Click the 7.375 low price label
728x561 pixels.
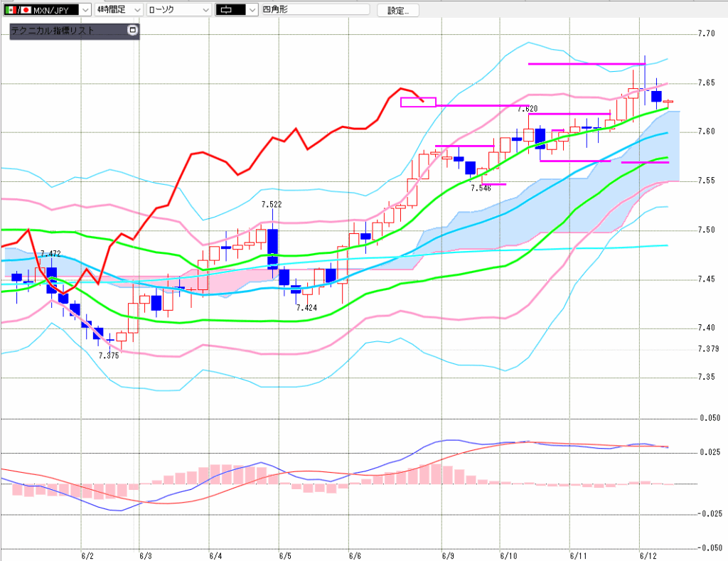pyautogui.click(x=109, y=356)
